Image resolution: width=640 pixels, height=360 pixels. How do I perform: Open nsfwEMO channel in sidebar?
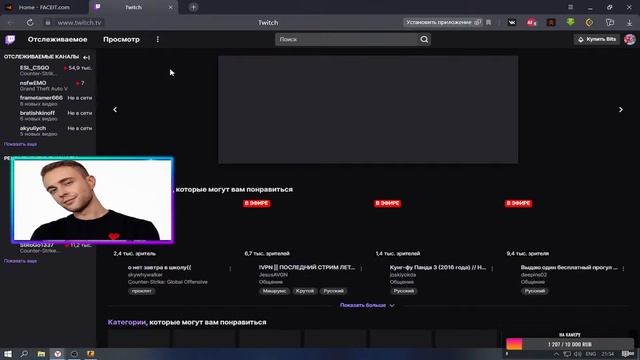(x=48, y=85)
